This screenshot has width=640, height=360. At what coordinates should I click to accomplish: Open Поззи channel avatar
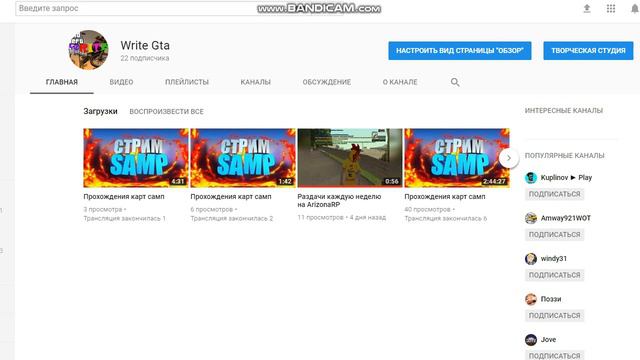531,299
